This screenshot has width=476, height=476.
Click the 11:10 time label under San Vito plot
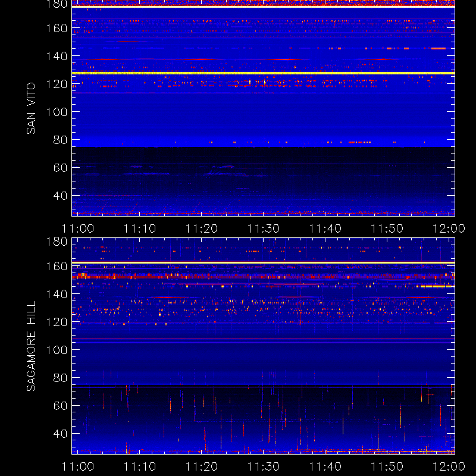140,228
